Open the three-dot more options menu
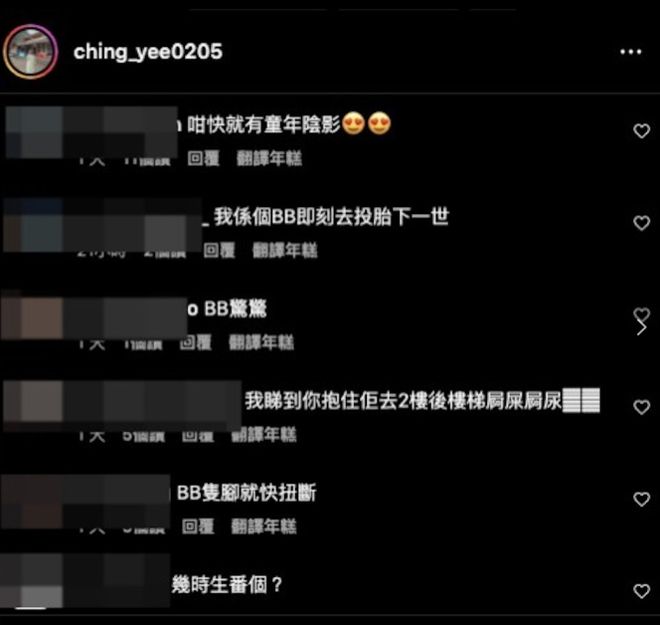The height and width of the screenshot is (625, 660). pos(631,52)
